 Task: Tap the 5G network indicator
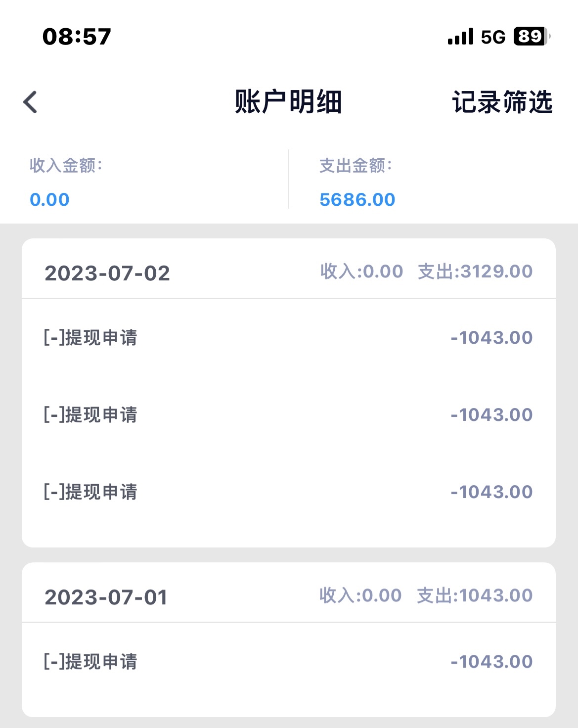[x=493, y=37]
